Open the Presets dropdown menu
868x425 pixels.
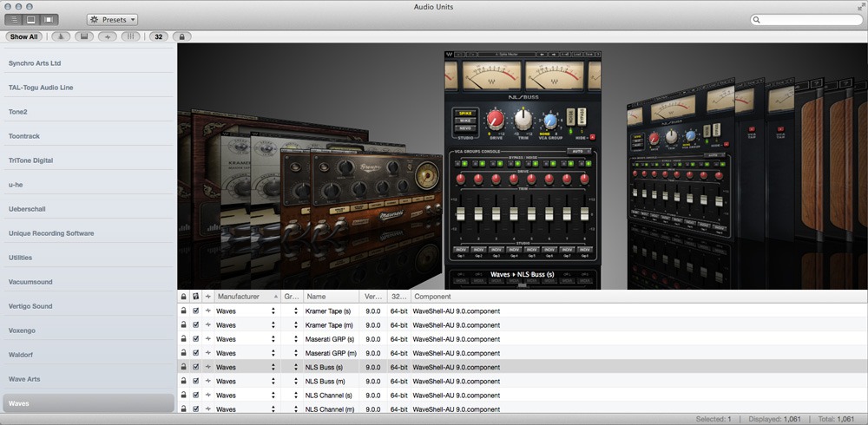tap(112, 20)
